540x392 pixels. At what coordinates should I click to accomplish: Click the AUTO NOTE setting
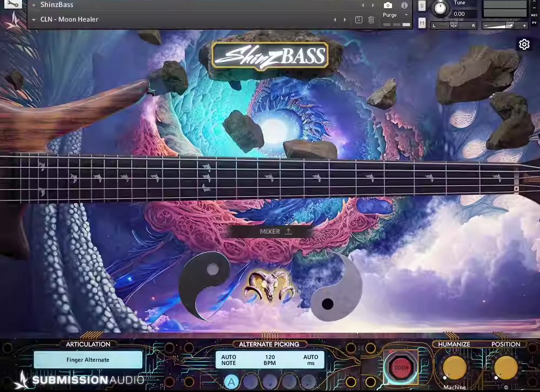228,360
